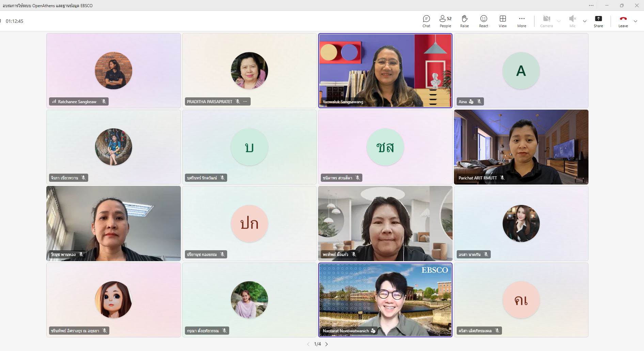Change the meeting View layout

[x=503, y=21]
